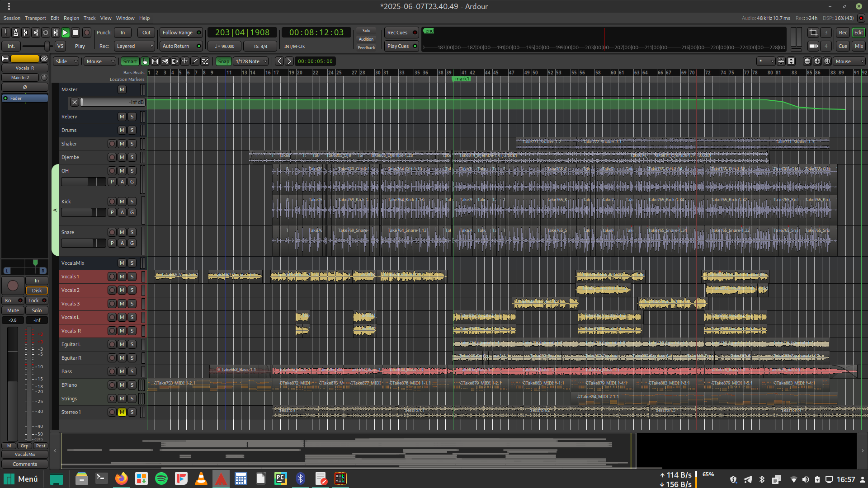Toggle Snap on the editor toolbar
Screen dimensions: 868x488
tap(223, 61)
